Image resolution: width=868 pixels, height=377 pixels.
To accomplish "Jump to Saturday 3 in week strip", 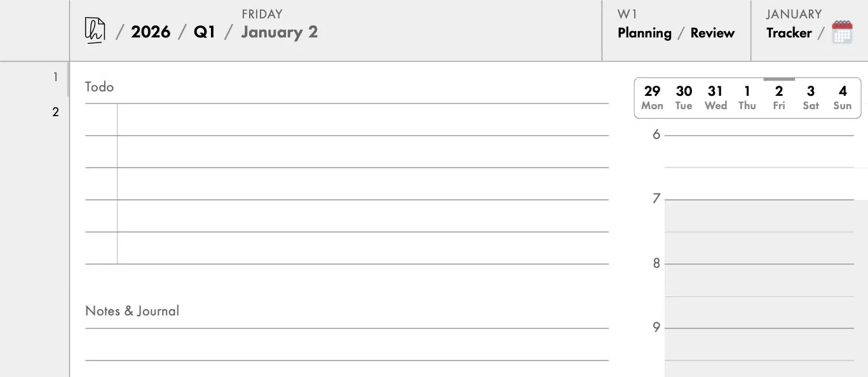I will pos(811,98).
